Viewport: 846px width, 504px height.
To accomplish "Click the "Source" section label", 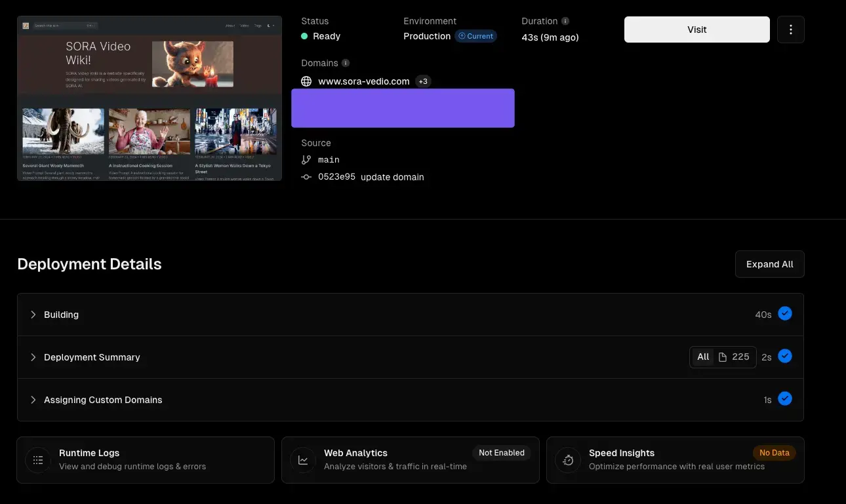I will [x=316, y=143].
